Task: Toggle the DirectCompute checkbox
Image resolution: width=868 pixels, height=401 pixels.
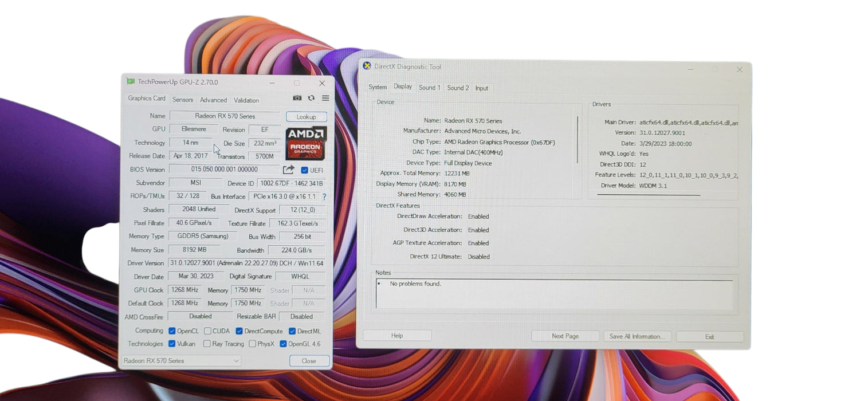Action: [239, 331]
